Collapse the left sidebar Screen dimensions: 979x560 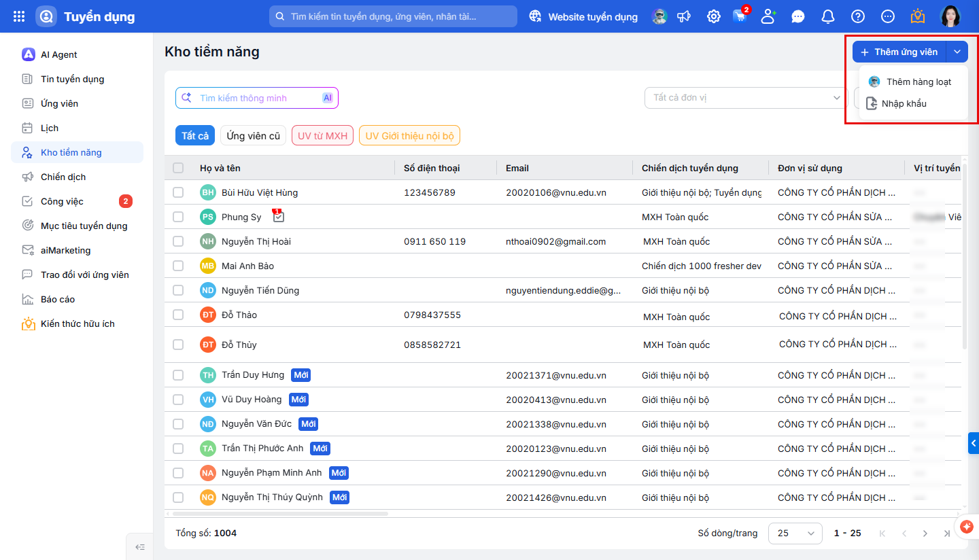pyautogui.click(x=140, y=546)
